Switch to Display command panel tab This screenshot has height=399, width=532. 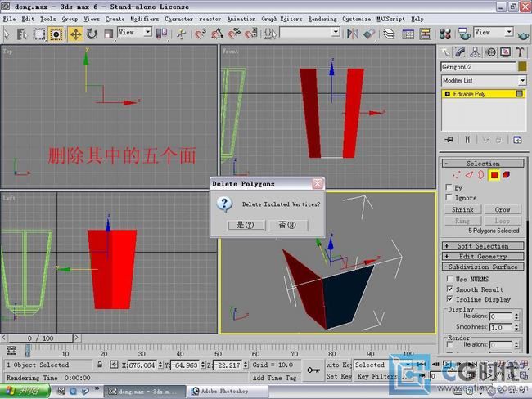click(506, 52)
